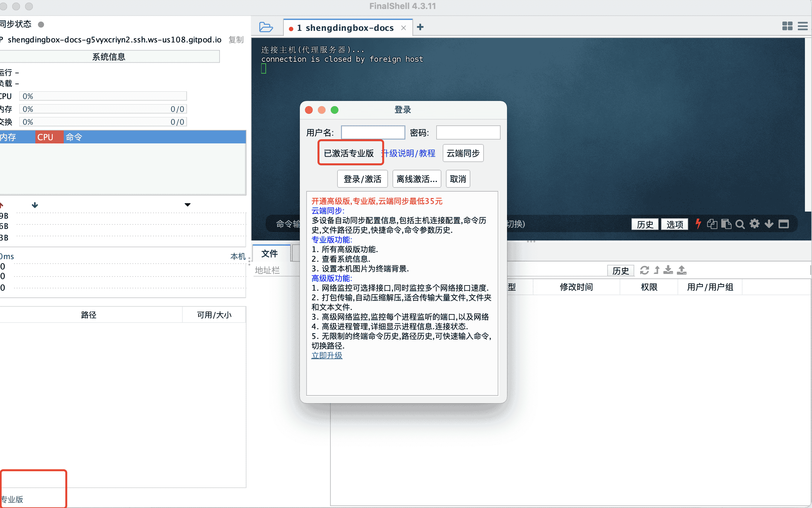Click the 登录/激活 button

coord(362,179)
